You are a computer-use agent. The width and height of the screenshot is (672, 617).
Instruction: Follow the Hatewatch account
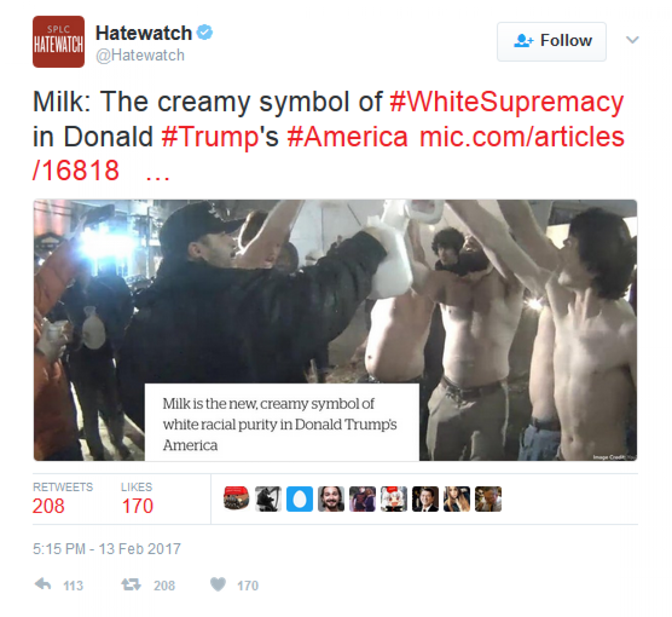tap(551, 42)
